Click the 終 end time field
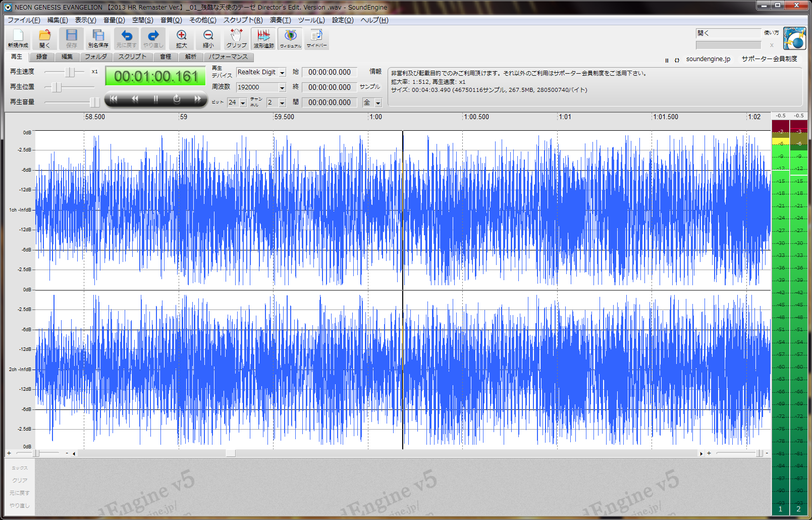This screenshot has width=812, height=520. (x=330, y=87)
